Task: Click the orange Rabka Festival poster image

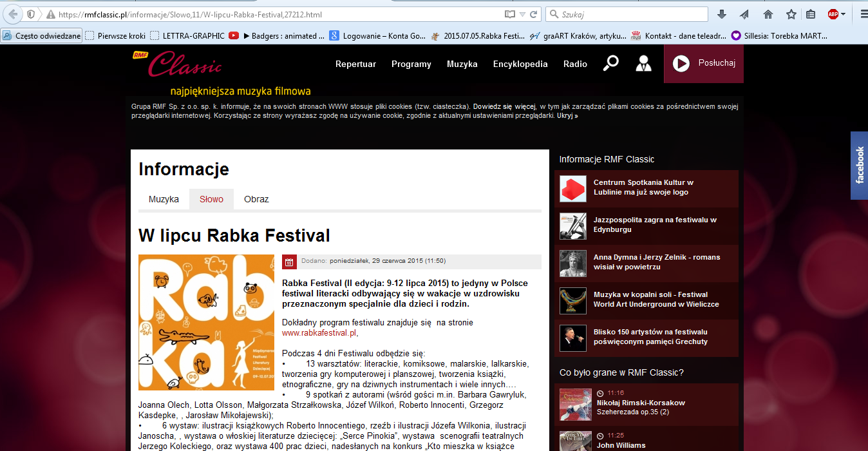Action: click(x=206, y=322)
